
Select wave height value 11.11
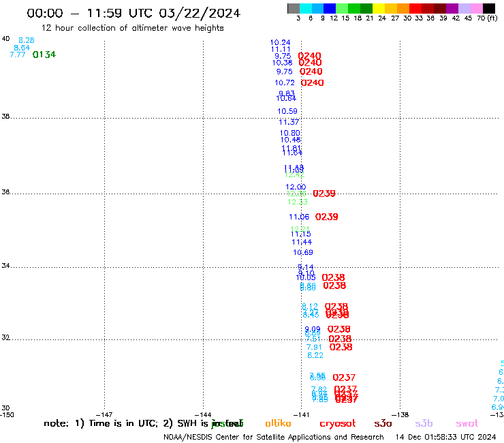pos(281,49)
